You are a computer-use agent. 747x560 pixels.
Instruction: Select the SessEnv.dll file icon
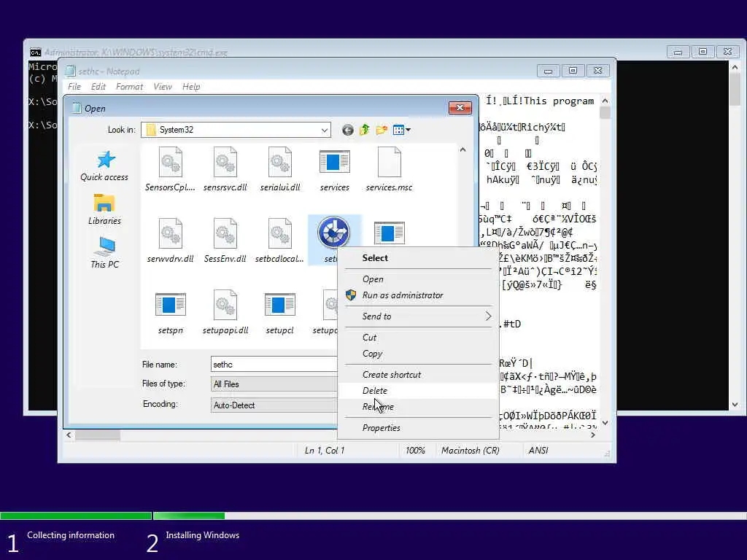[225, 234]
